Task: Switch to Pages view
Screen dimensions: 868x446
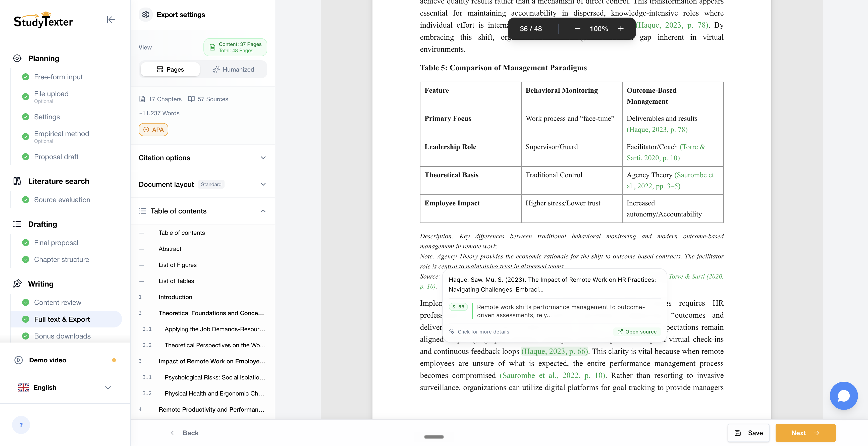Action: point(170,69)
